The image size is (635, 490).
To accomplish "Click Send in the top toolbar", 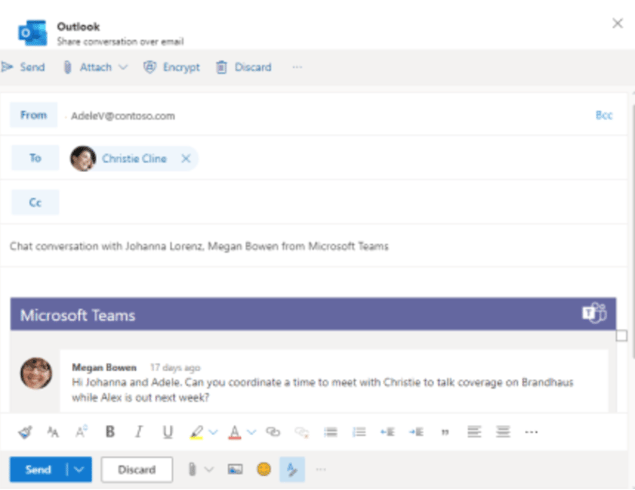I will click(x=23, y=67).
